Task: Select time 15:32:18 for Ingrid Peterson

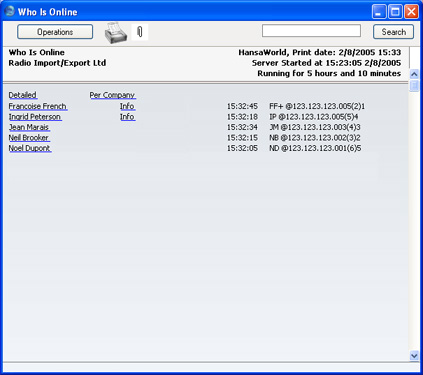Action: point(242,117)
